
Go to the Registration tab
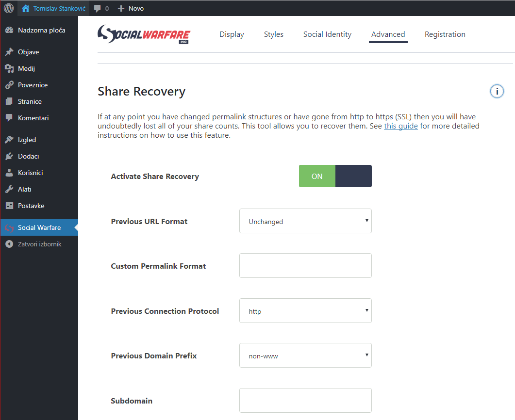pyautogui.click(x=445, y=34)
